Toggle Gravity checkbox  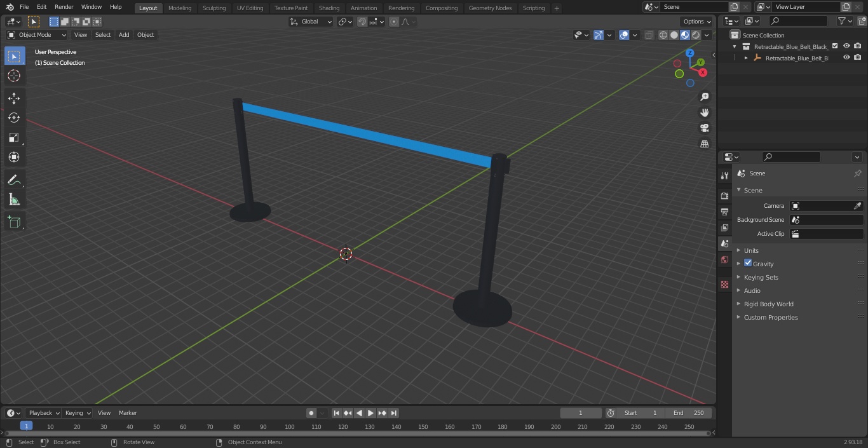748,263
